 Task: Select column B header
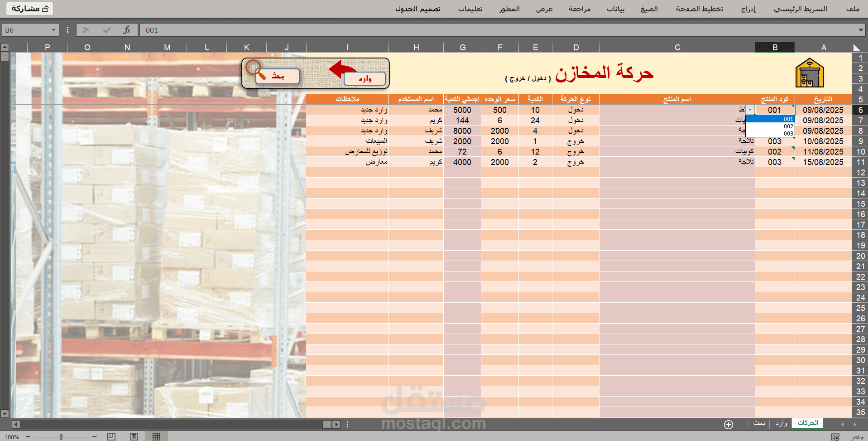click(x=775, y=47)
